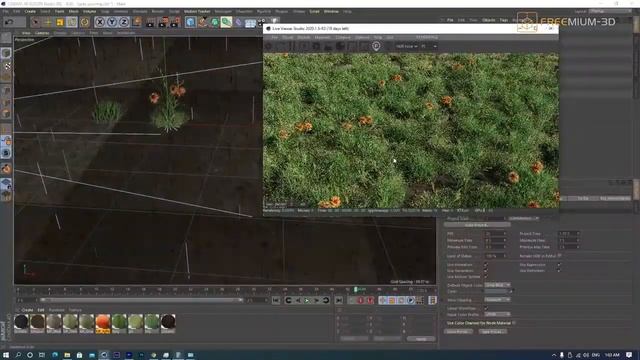Click the FPS input field
640x360 pixels.
[x=495, y=234]
